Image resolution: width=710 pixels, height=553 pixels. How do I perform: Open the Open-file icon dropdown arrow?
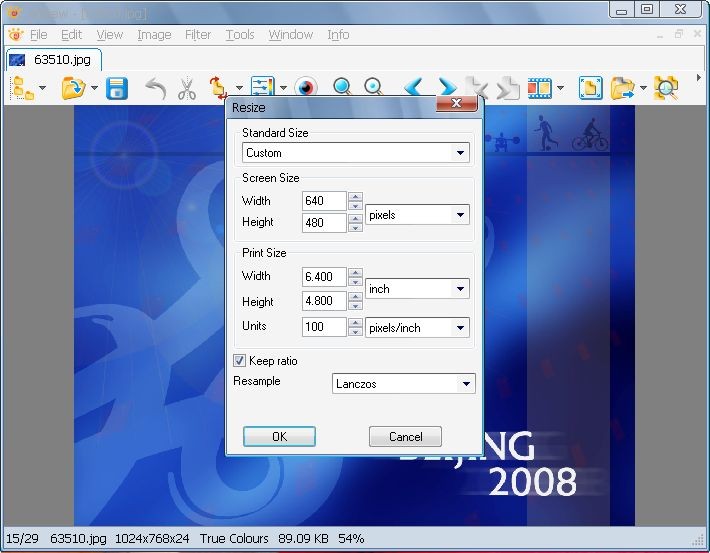coord(94,87)
